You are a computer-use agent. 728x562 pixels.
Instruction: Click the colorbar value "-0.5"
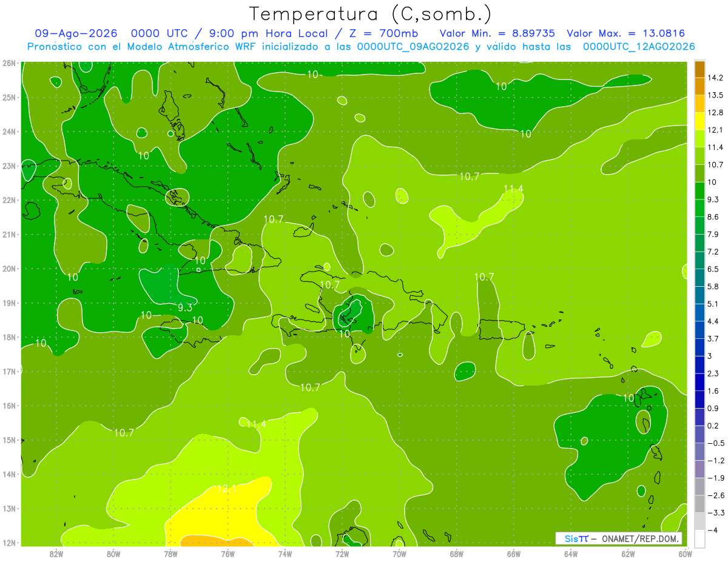[715, 443]
